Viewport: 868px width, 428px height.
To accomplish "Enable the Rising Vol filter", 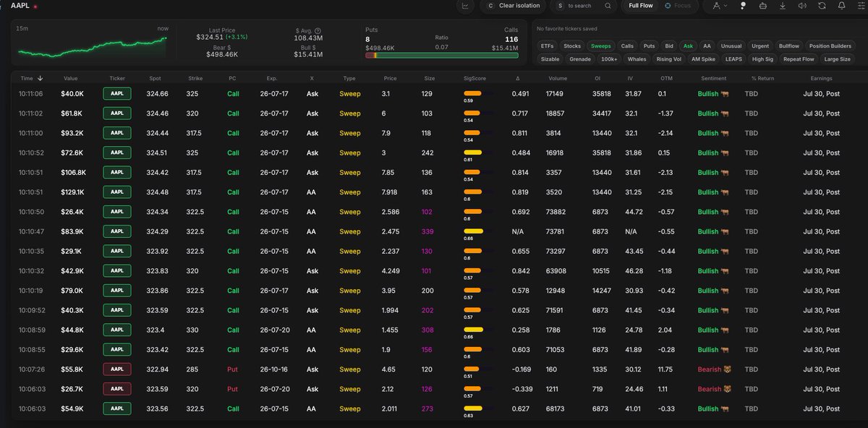I will [669, 59].
